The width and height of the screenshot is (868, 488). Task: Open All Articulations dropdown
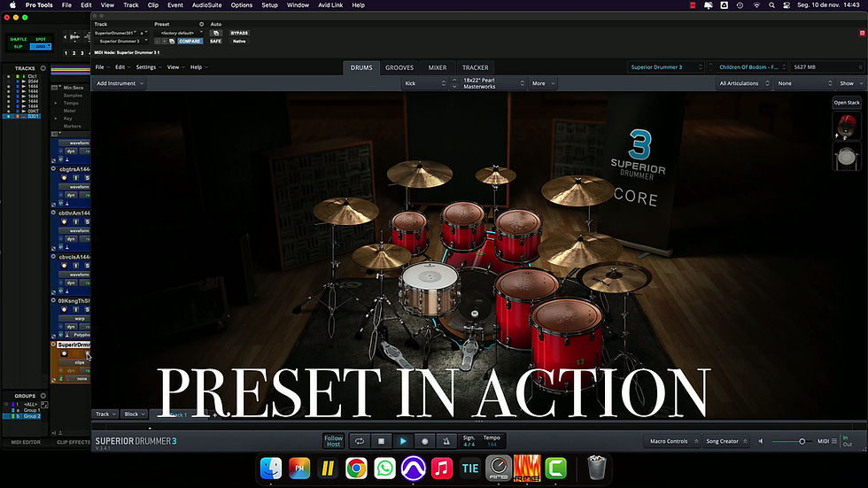743,83
